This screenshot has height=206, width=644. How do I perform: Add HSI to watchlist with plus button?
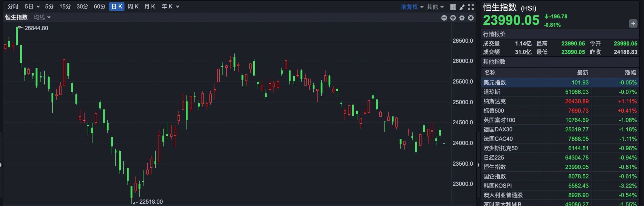tap(633, 24)
